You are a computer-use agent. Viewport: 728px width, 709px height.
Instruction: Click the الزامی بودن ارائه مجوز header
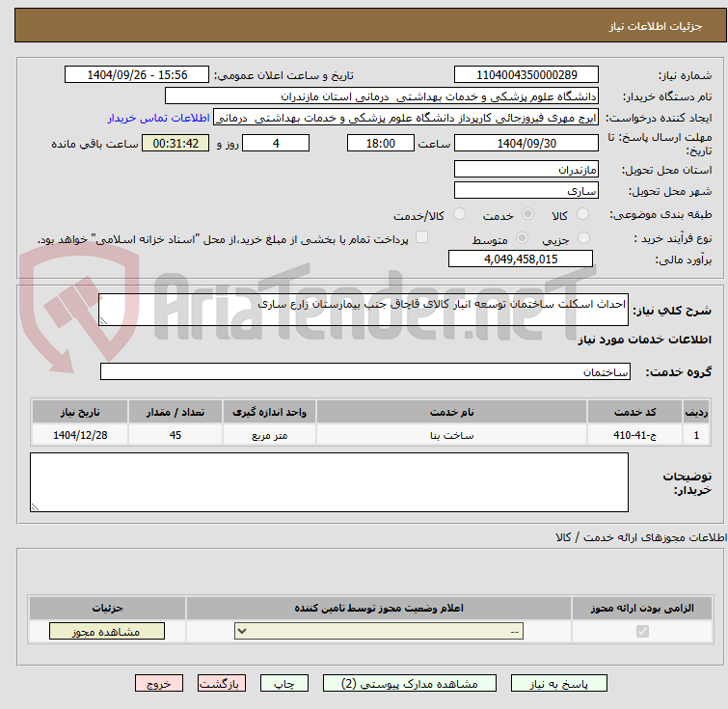(642, 608)
